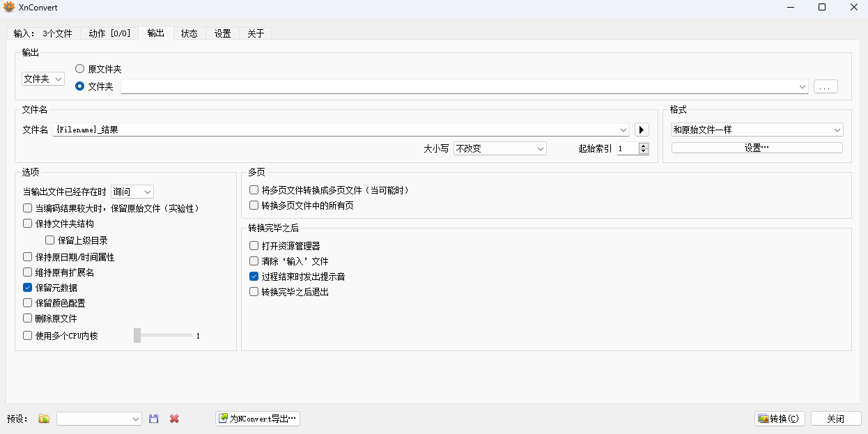The image size is (868, 434).
Task: Open the 动作 [0/0] tab
Action: [x=109, y=33]
